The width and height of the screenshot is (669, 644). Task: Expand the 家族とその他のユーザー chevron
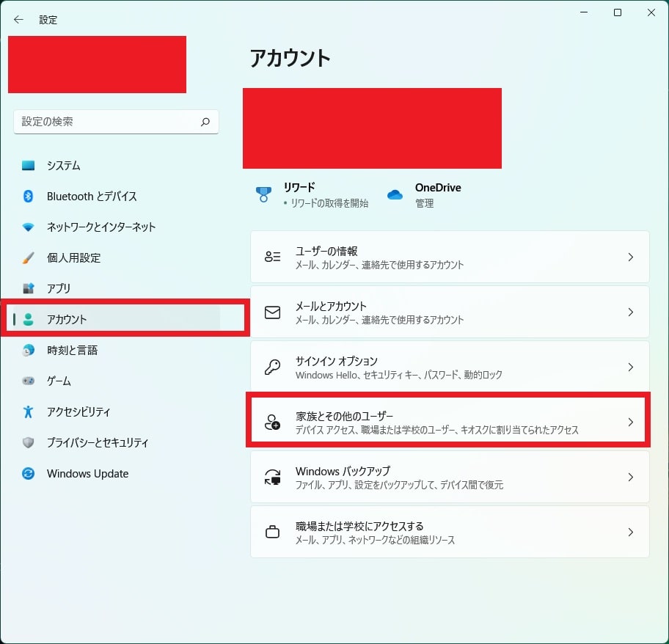pos(631,422)
